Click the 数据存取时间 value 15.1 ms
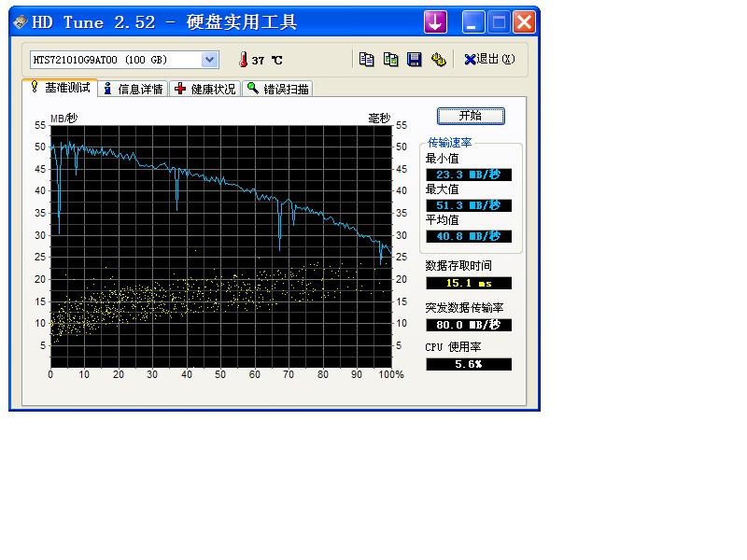This screenshot has width=747, height=560. coord(469,283)
